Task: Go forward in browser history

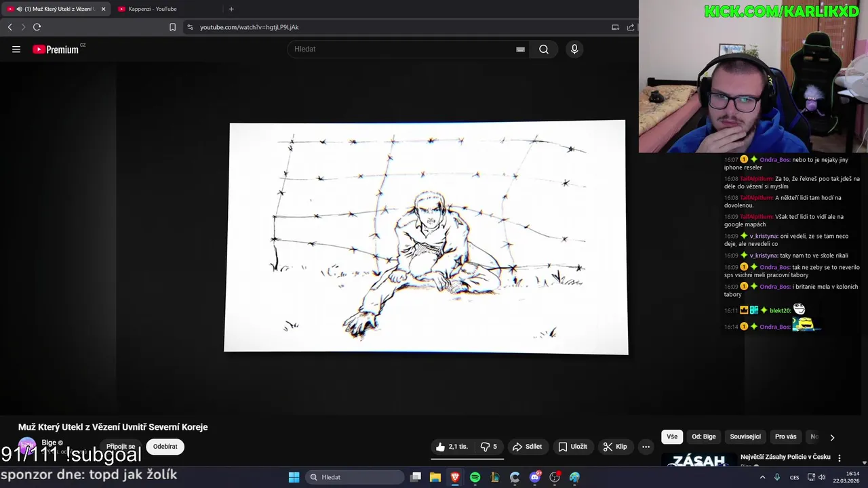Action: pos(23,27)
